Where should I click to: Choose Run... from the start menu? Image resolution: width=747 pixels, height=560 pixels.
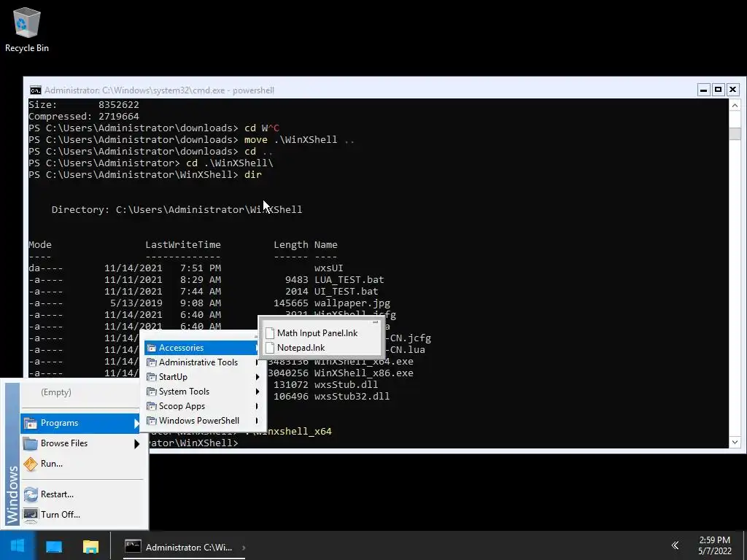point(82,464)
